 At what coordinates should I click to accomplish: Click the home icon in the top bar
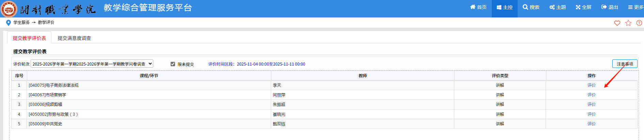click(473, 7)
